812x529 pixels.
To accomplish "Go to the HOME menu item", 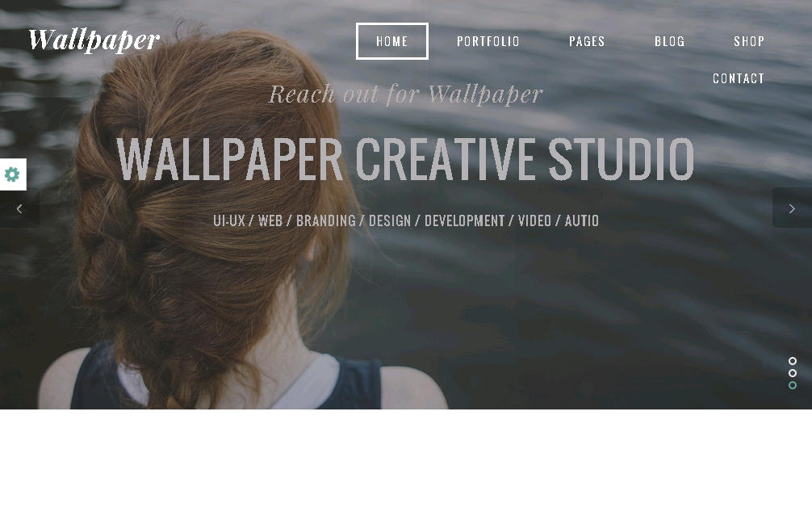I will [392, 41].
